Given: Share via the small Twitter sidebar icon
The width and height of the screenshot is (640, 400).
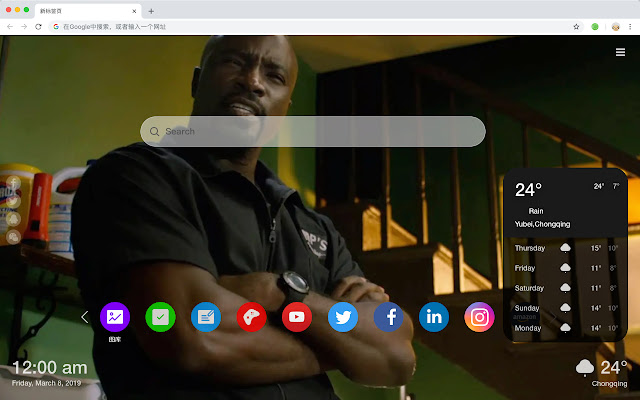Looking at the screenshot, I should 13,201.
